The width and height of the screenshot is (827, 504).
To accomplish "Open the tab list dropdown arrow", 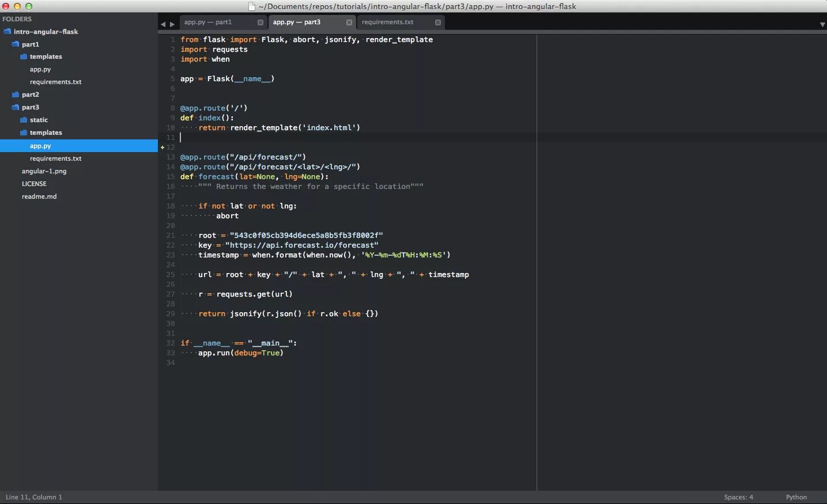I will [x=822, y=24].
